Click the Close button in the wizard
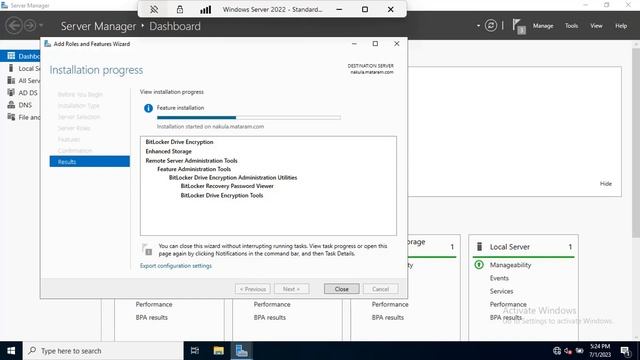 tap(342, 289)
